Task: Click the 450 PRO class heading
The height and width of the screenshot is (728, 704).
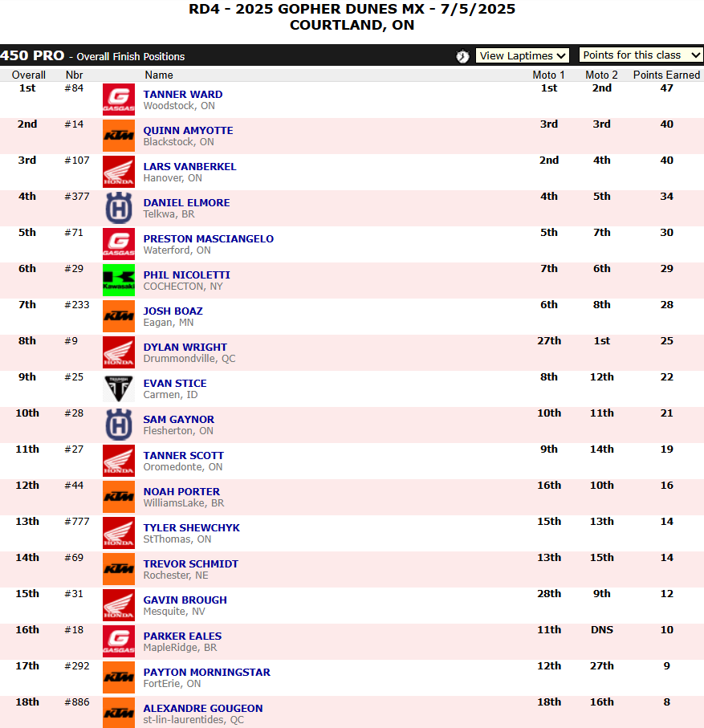Action: (32, 55)
